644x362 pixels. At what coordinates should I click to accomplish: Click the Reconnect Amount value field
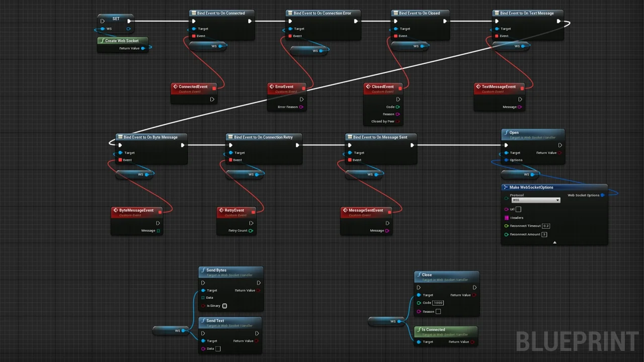(x=544, y=234)
